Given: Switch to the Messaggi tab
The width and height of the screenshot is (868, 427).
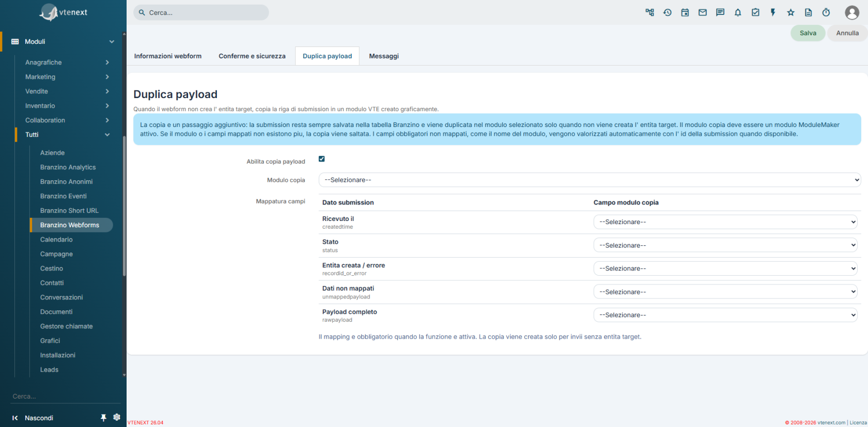Looking at the screenshot, I should pyautogui.click(x=384, y=56).
